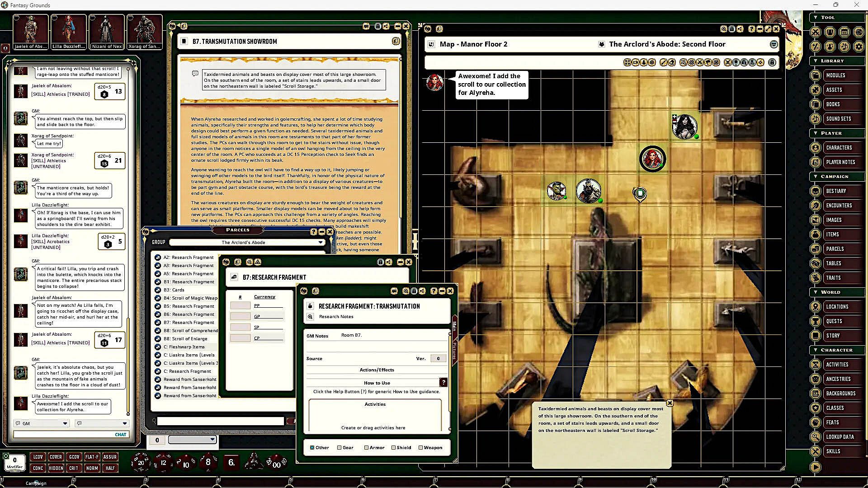Select Jaelek of Absalom portrait
The width and height of the screenshot is (868, 488).
click(x=31, y=32)
